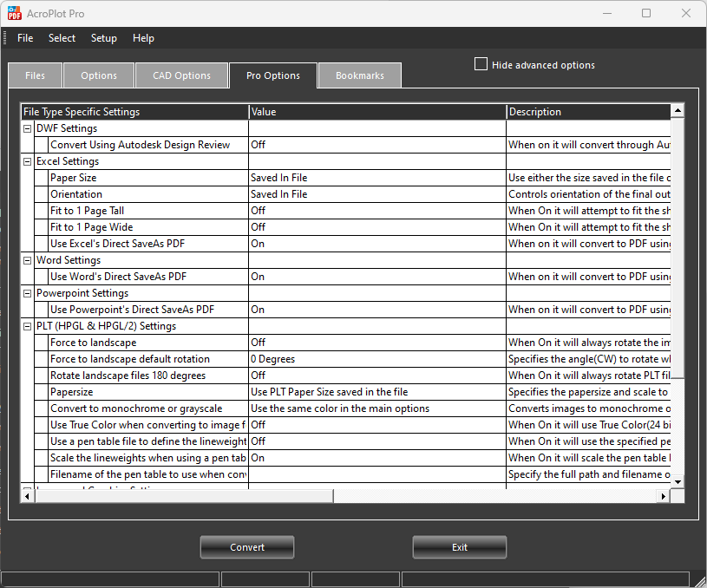The width and height of the screenshot is (707, 588).
Task: Click the horizontal scrollbar thumb
Action: click(x=184, y=496)
